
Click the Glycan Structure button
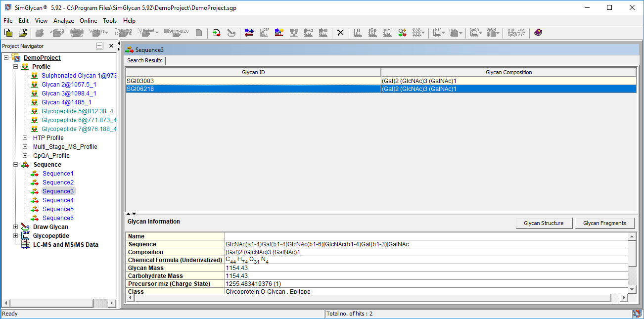(544, 223)
